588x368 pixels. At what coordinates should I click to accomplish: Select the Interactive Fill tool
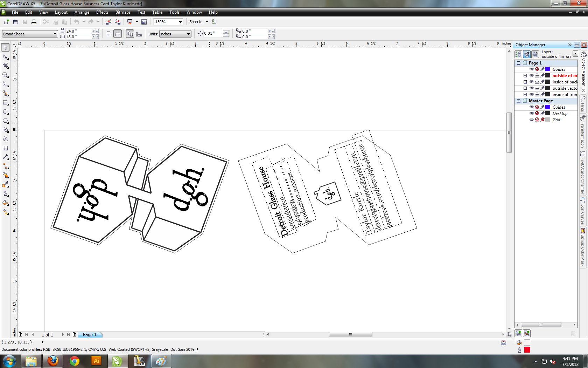tap(5, 212)
